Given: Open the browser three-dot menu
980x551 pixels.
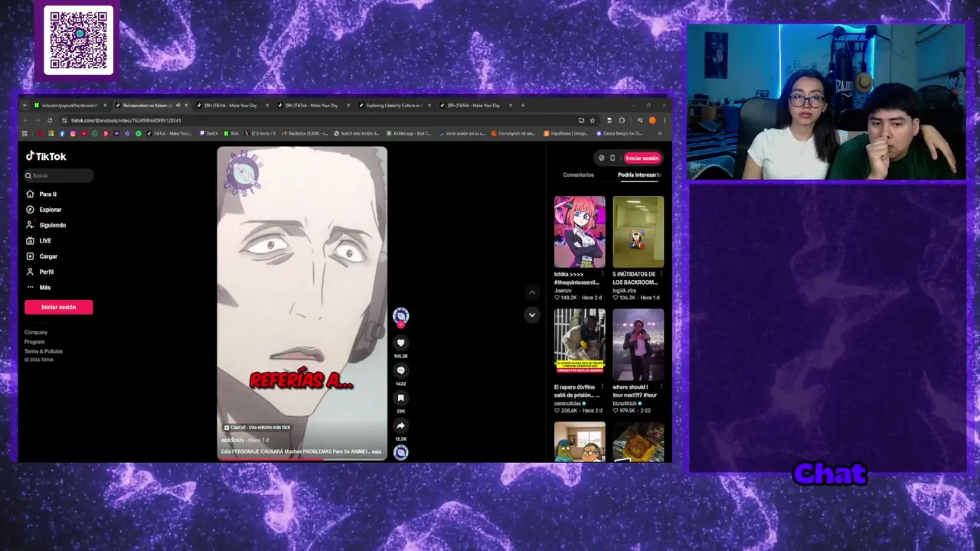Looking at the screenshot, I should [x=664, y=120].
